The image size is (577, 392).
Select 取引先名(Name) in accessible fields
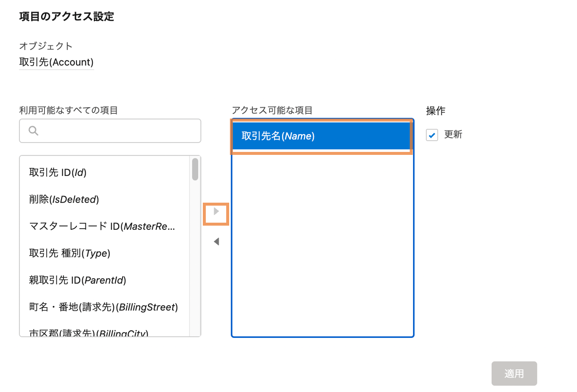pos(322,136)
